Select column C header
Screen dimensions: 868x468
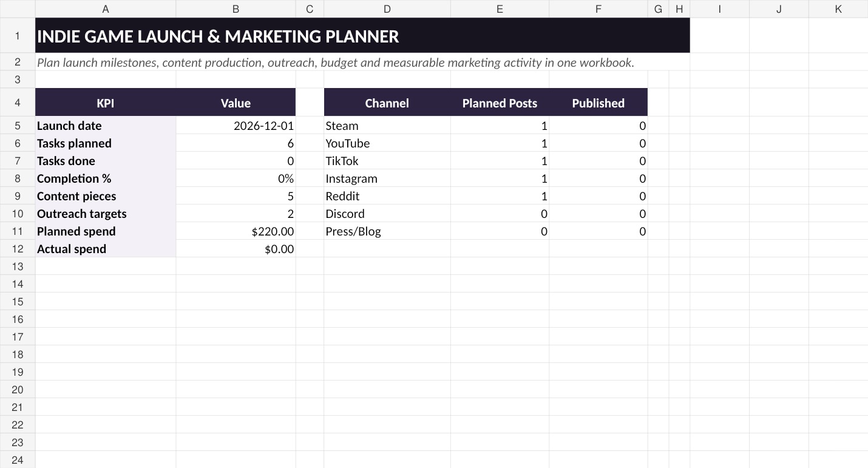point(310,9)
